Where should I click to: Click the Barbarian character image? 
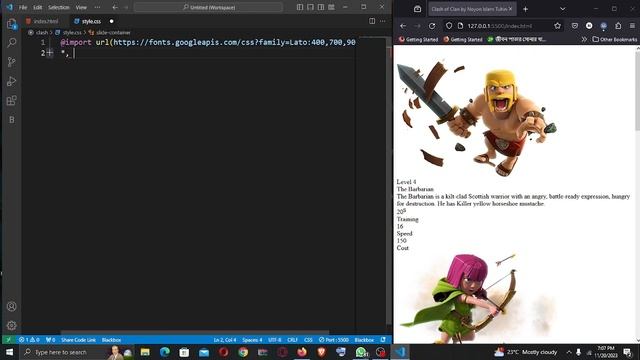click(x=477, y=118)
